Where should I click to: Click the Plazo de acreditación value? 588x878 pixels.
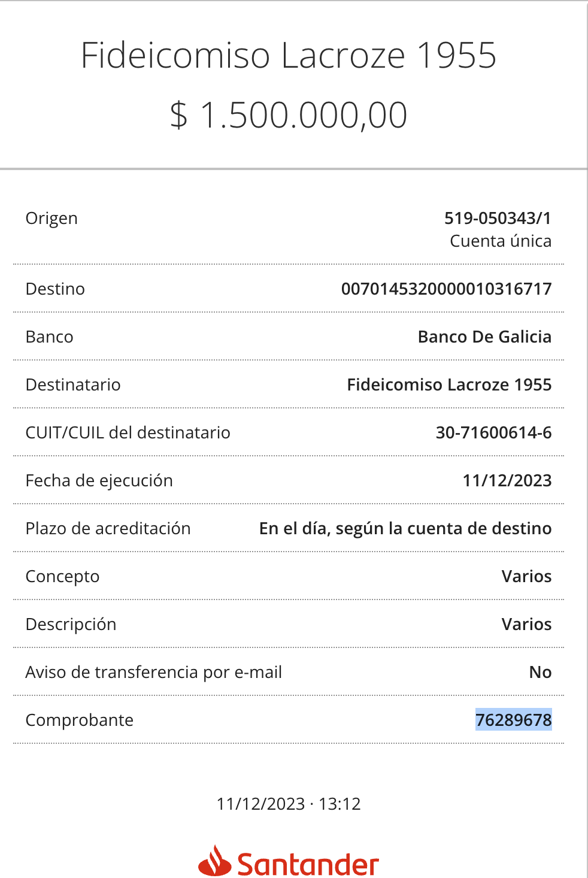405,528
